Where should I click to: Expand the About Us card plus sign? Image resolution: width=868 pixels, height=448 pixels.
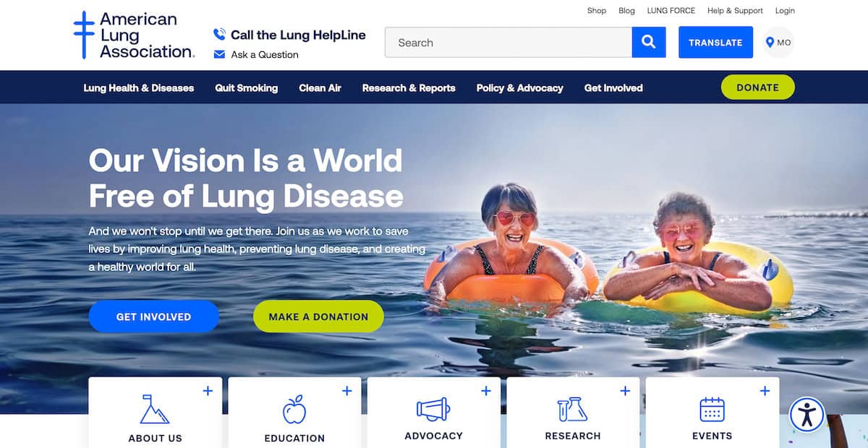208,391
